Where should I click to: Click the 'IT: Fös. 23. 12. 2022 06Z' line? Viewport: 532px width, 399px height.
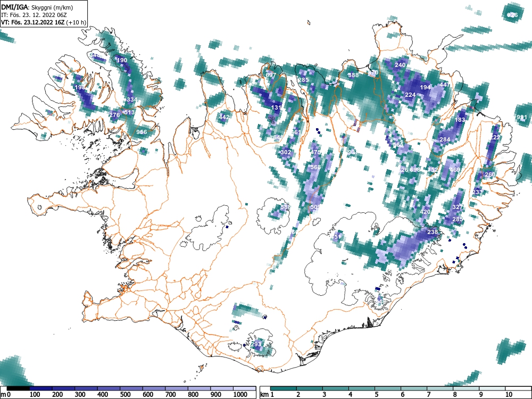[x=34, y=15]
